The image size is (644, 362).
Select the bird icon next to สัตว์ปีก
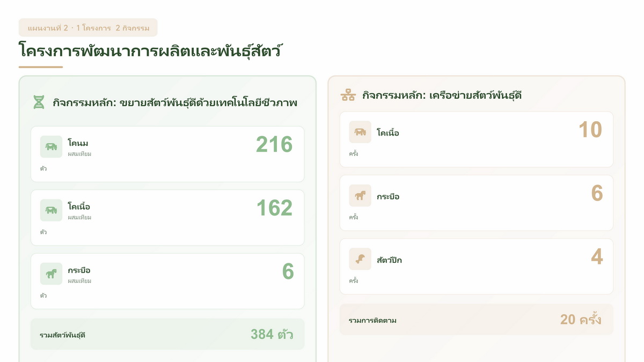coord(360,260)
